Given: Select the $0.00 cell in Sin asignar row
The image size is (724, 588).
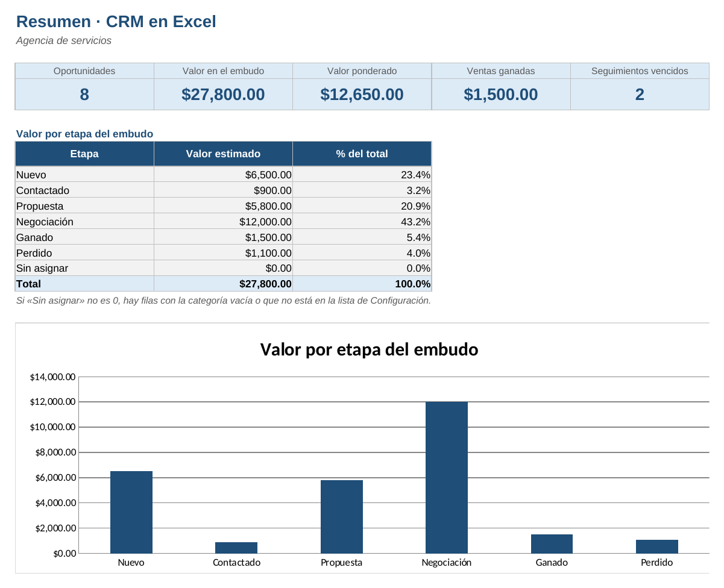Looking at the screenshot, I should coord(223,269).
